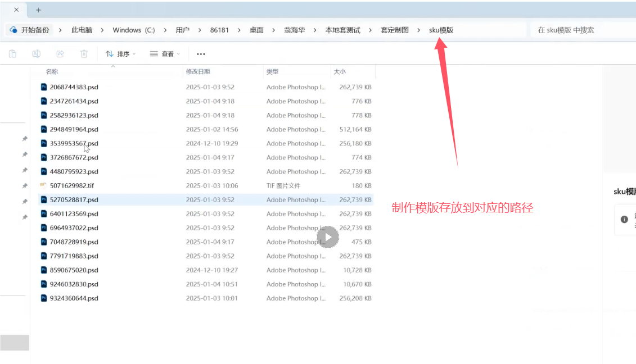Screen dimensions: 636x364
Task: Expand the chevron right after 此电脑
Action: click(102, 30)
